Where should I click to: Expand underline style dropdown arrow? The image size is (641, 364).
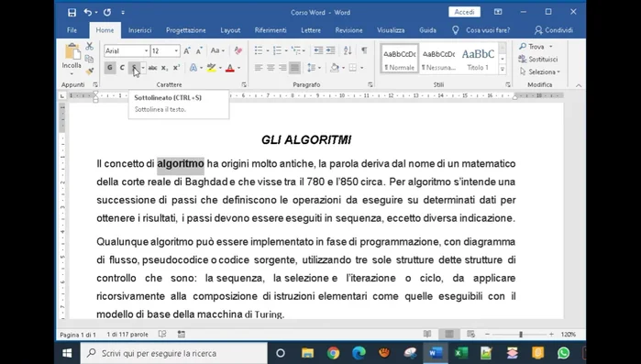(x=143, y=68)
